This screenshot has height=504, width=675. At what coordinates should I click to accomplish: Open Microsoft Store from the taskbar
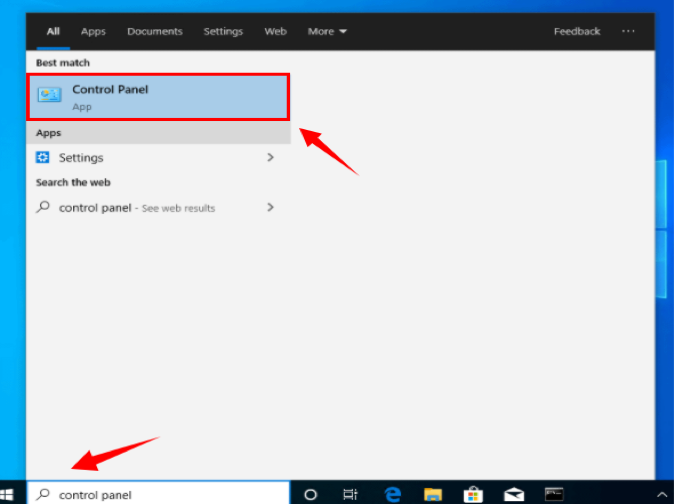[473, 495]
